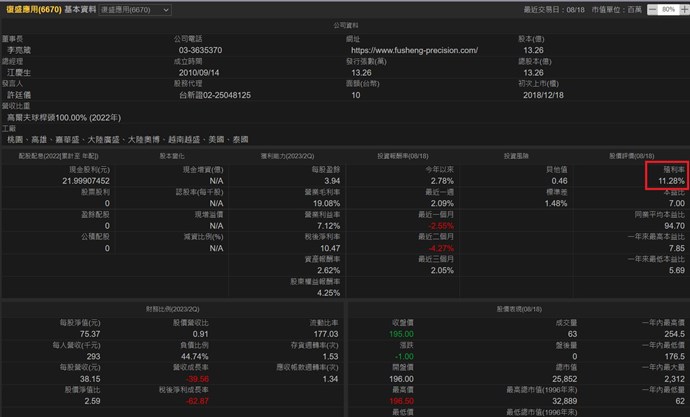Open the 復盛應用(6670) stock selector dropdown

click(135, 9)
